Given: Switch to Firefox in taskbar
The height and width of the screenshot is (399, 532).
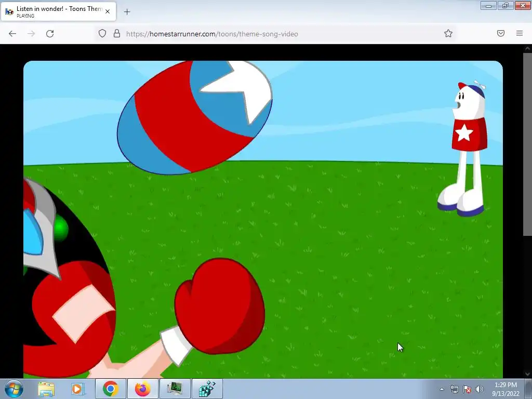Looking at the screenshot, I should point(142,389).
